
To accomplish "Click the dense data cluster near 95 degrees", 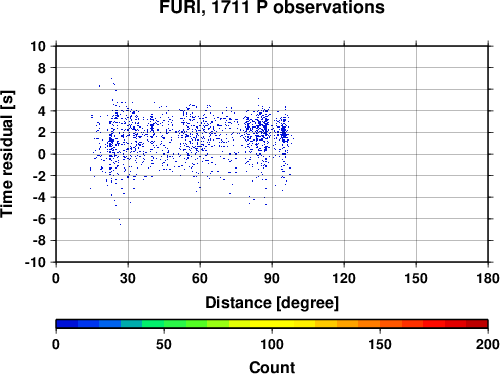I will coord(284,133).
